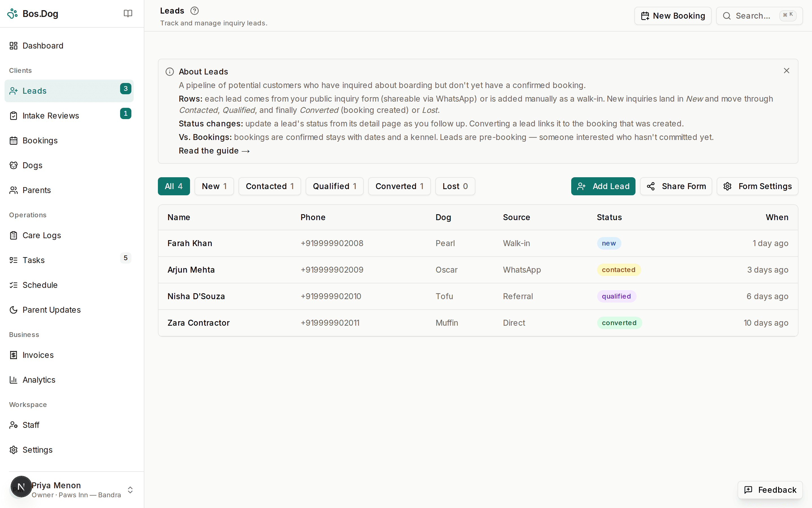812x508 pixels.
Task: Filter leads by New status
Action: click(214, 186)
